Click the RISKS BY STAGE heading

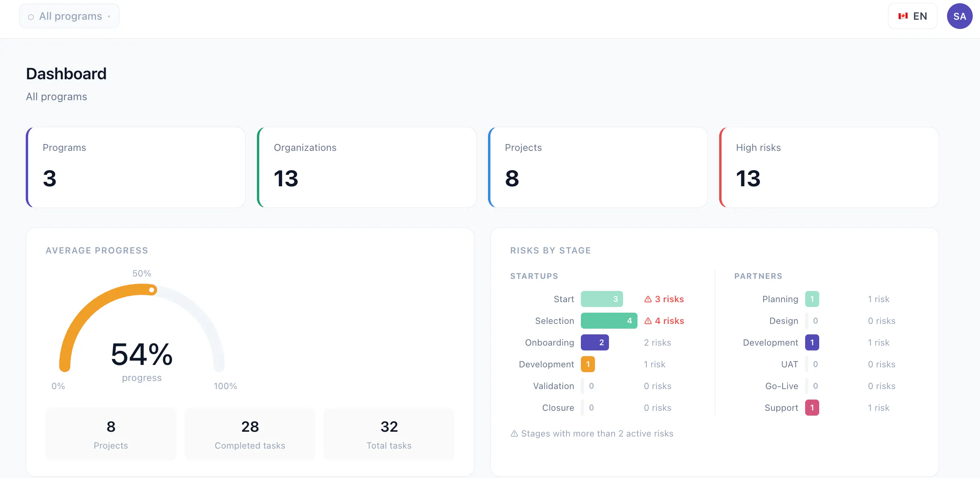[x=550, y=250]
